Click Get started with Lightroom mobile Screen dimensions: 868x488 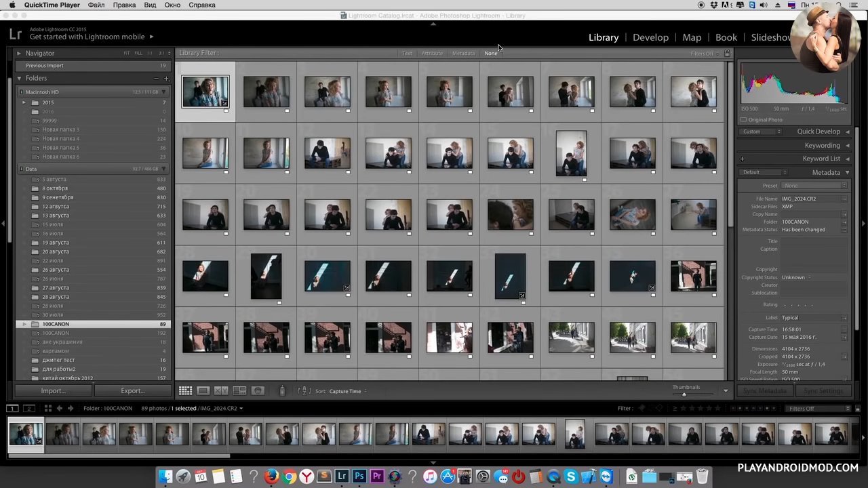87,37
